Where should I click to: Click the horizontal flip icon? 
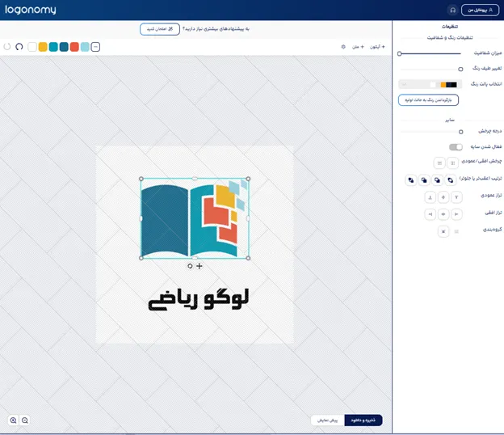coord(452,163)
